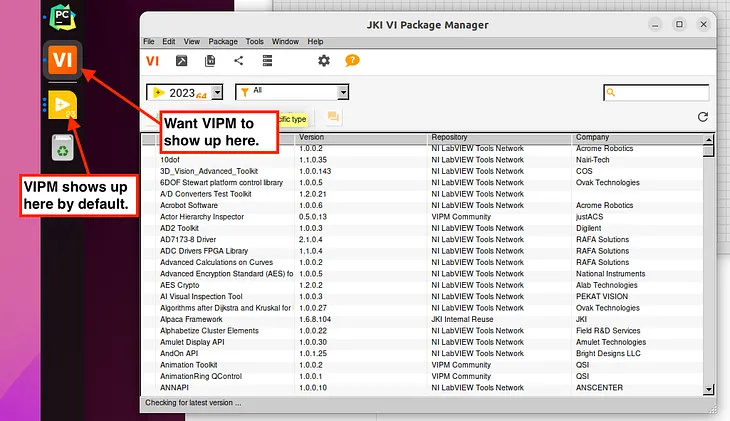Click the Bright Designs LLC company cell
The height and width of the screenshot is (421, 730).
[608, 353]
